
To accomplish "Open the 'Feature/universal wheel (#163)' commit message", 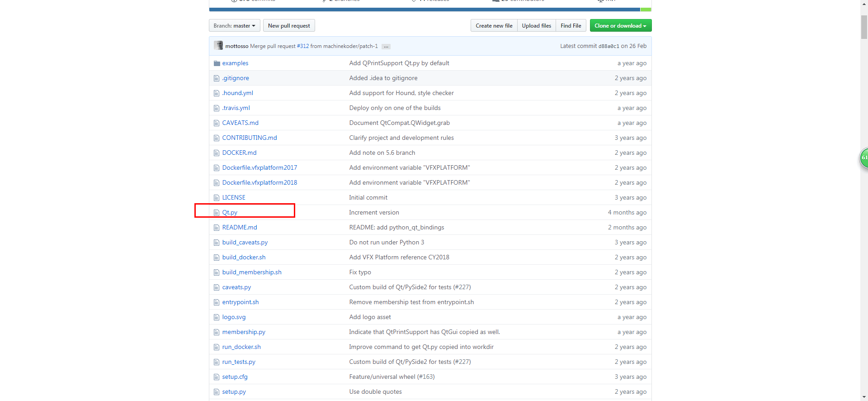I will [392, 377].
